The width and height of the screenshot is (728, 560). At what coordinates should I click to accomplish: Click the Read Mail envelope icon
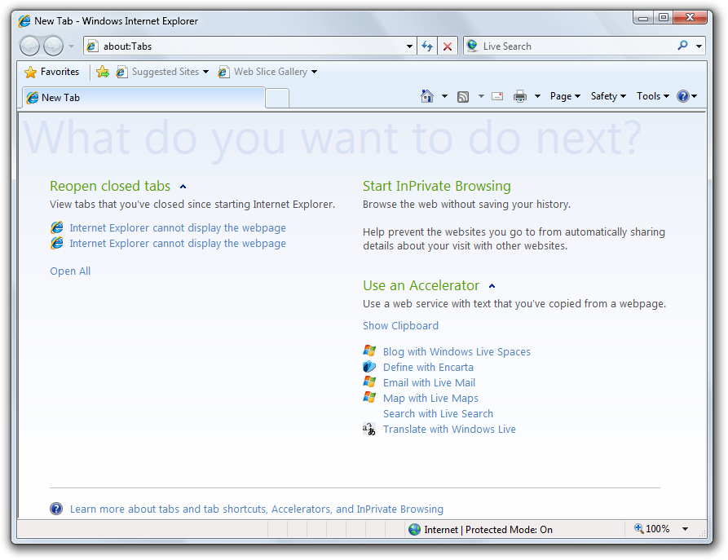pyautogui.click(x=497, y=96)
